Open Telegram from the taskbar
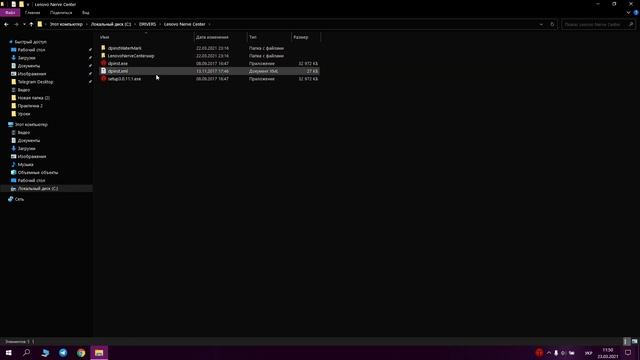 [63, 353]
